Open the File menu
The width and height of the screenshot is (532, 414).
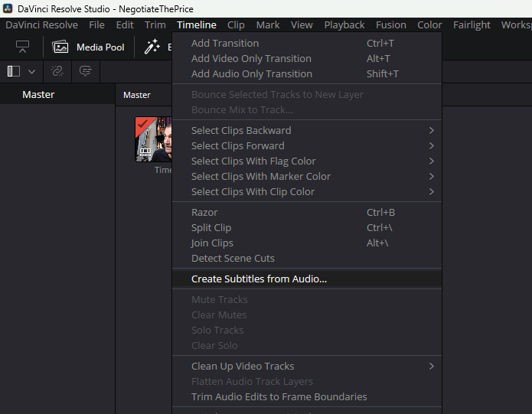(96, 24)
